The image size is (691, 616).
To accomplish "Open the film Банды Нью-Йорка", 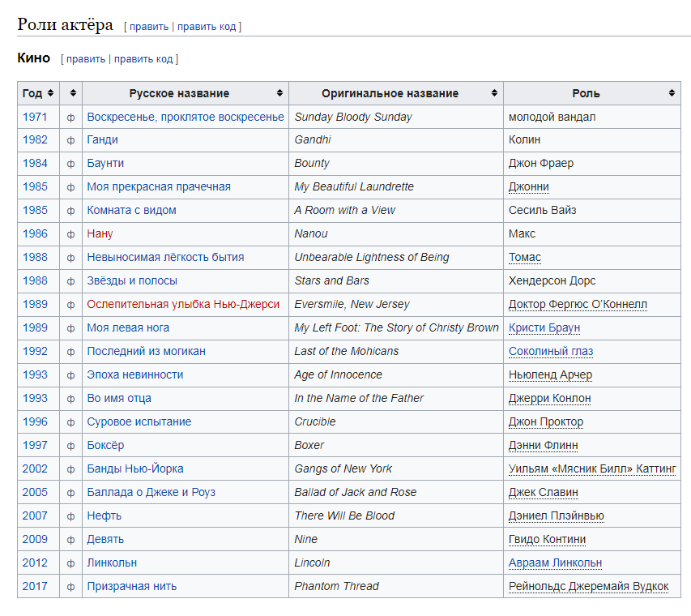I will pyautogui.click(x=135, y=468).
